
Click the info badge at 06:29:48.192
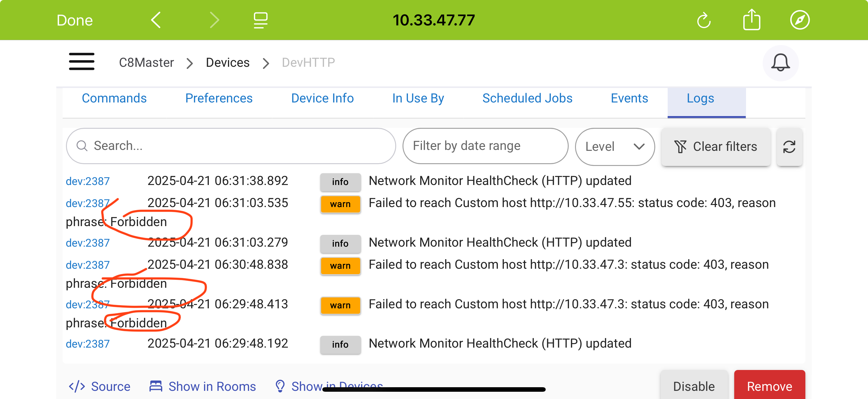point(340,345)
